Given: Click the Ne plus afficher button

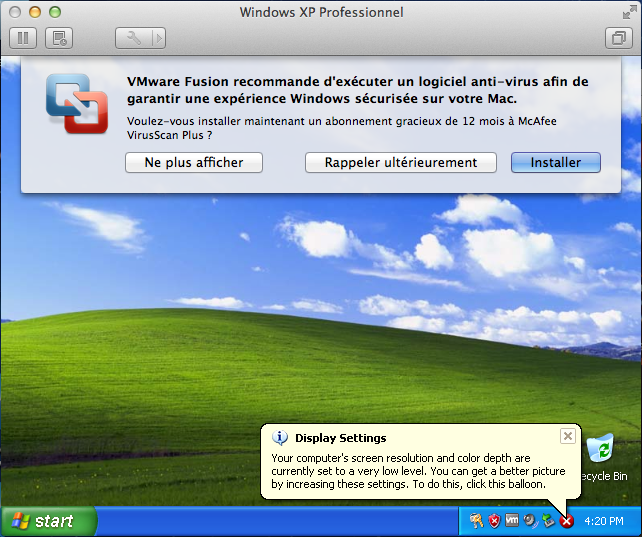Looking at the screenshot, I should pos(194,162).
